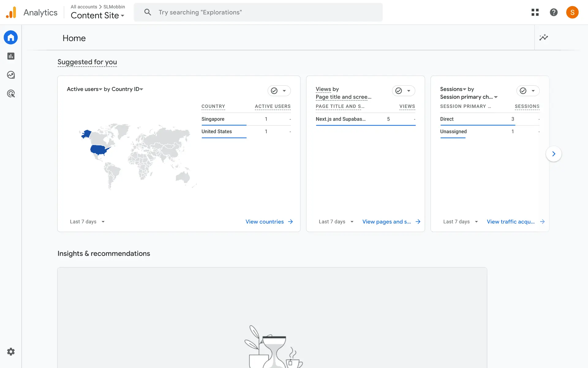Open Admin settings gear icon
Image resolution: width=588 pixels, height=368 pixels.
click(x=11, y=351)
